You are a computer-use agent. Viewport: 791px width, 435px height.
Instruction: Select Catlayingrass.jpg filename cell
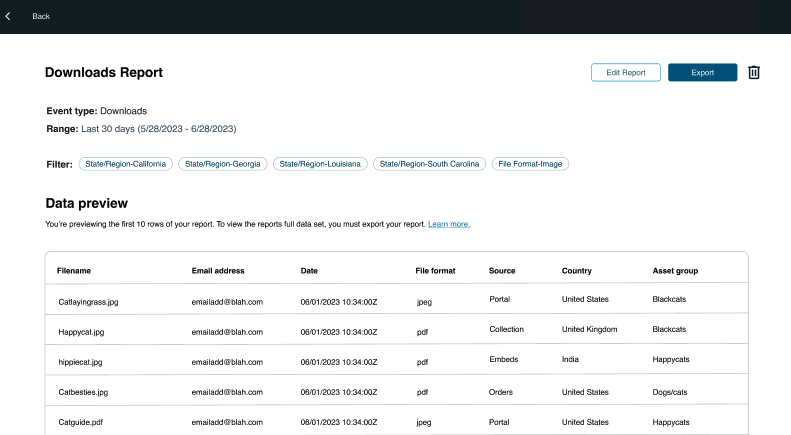click(x=88, y=302)
